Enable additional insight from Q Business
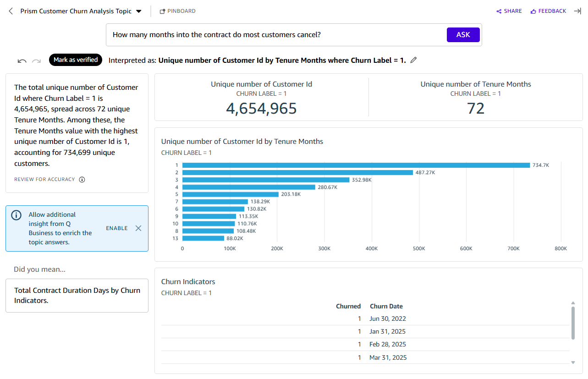Viewport: 588px width, 379px height. (117, 228)
